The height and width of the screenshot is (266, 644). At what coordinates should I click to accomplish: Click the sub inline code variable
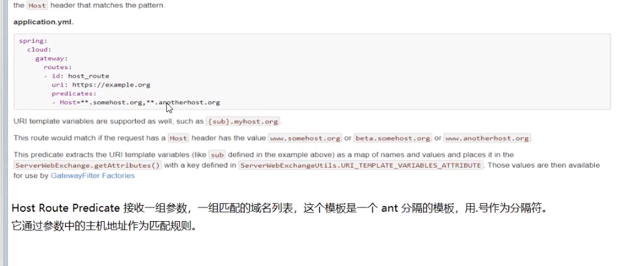click(x=217, y=155)
